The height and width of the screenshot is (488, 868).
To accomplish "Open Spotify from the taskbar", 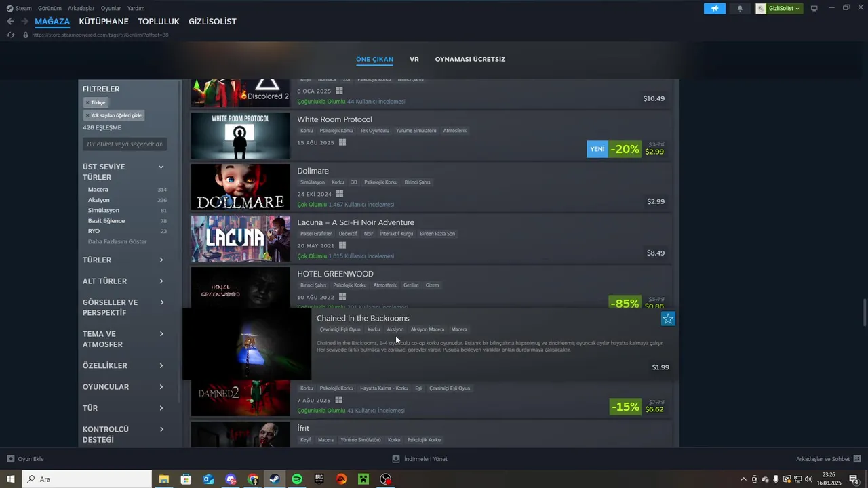I will pos(297,479).
